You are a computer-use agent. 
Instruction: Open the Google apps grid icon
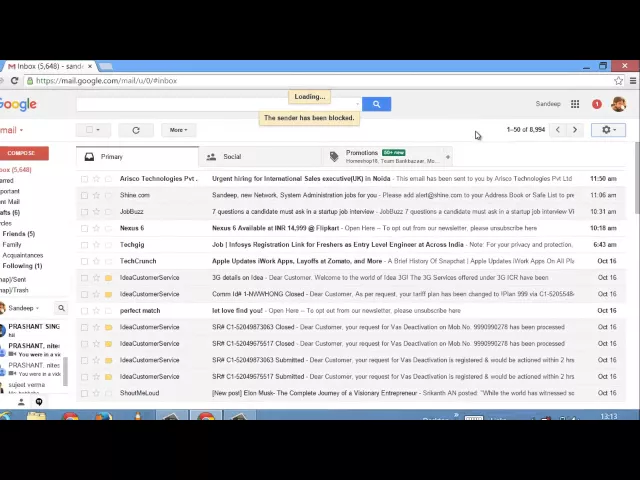575,104
